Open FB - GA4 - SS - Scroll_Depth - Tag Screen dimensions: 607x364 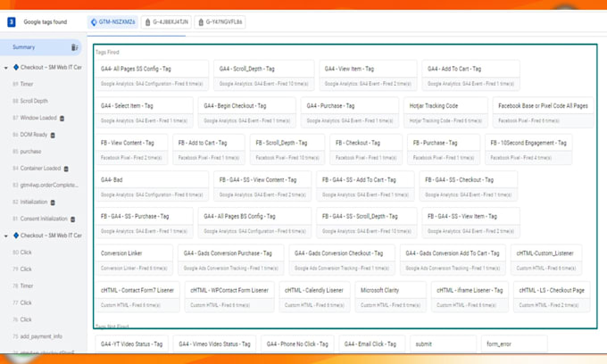click(x=367, y=223)
